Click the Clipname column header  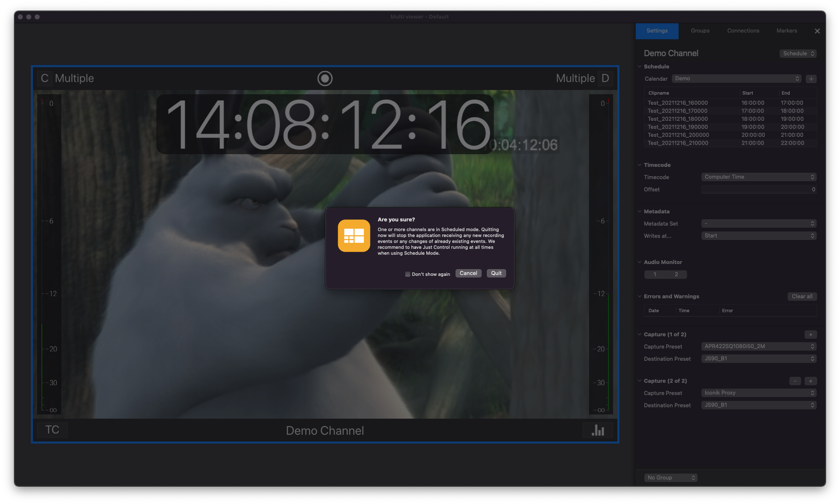(692, 93)
